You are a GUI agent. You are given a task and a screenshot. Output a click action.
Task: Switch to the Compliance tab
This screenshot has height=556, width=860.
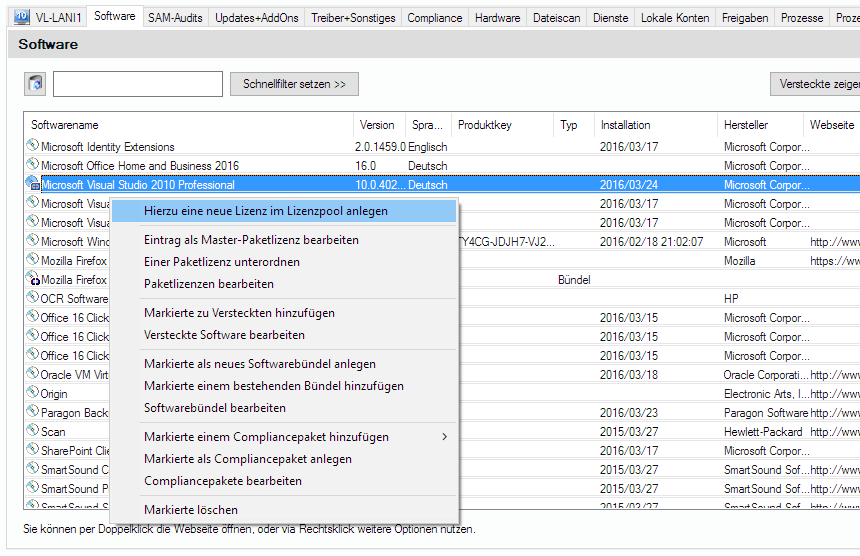point(434,18)
